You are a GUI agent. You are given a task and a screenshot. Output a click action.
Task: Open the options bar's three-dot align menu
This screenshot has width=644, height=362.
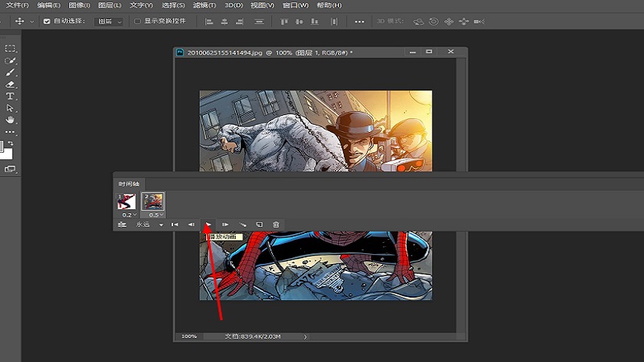pos(359,22)
